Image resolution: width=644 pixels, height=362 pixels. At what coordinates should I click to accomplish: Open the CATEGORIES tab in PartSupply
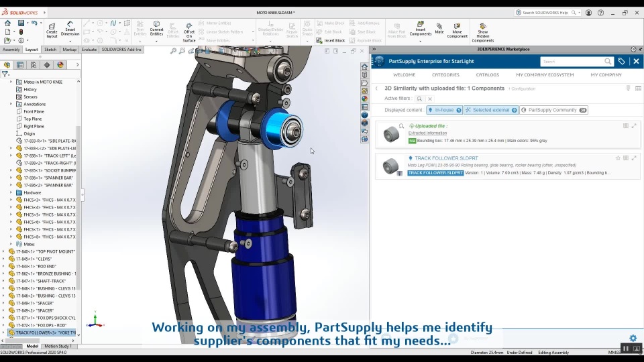click(445, 74)
